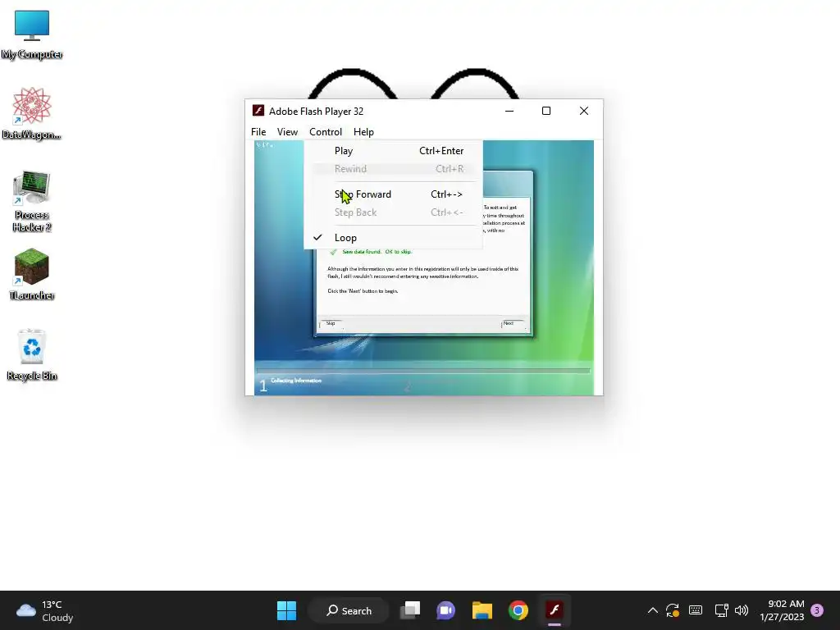The image size is (840, 630).
Task: Close the Adobe Flash Player window
Action: click(x=584, y=111)
